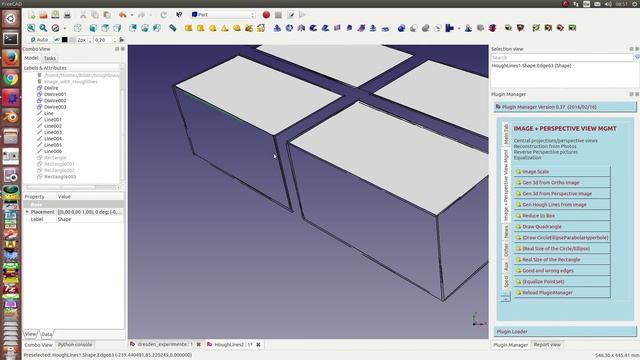
Task: Switch to the View property tab
Action: [31, 334]
